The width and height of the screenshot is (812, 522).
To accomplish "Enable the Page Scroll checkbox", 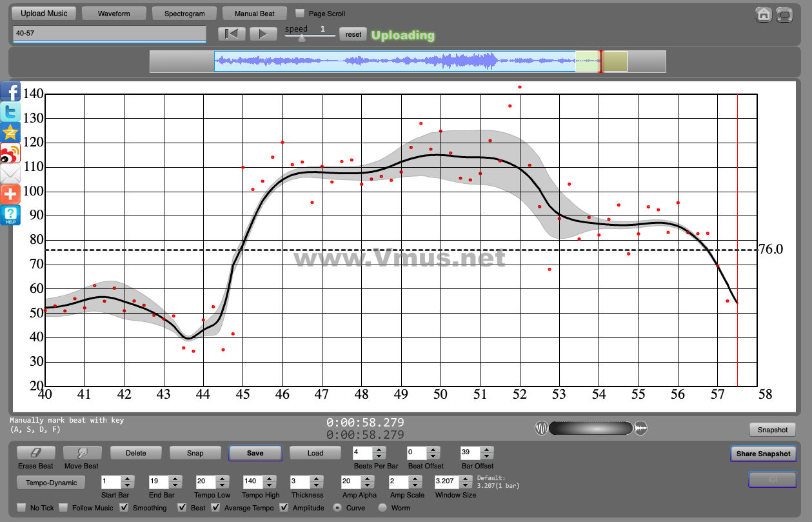I will coord(300,13).
